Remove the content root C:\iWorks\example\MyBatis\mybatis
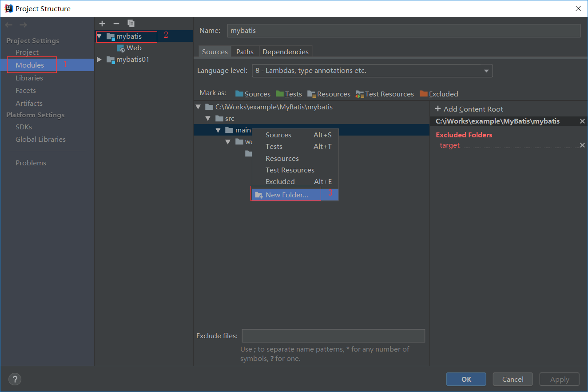588x392 pixels. click(582, 121)
